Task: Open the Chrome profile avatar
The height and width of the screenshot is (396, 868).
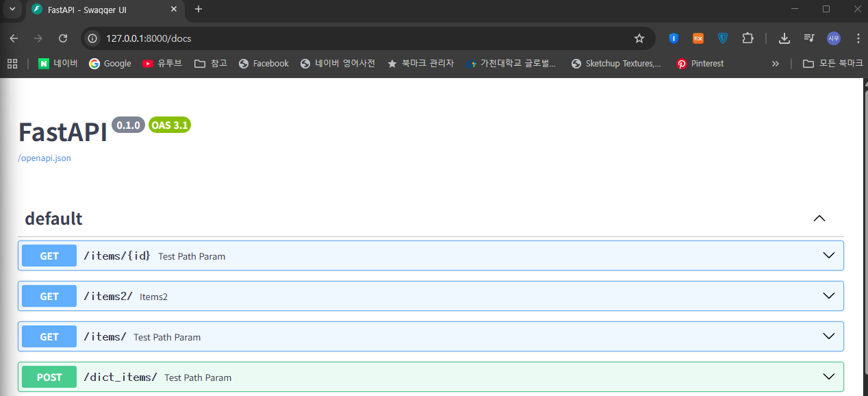Action: 834,38
